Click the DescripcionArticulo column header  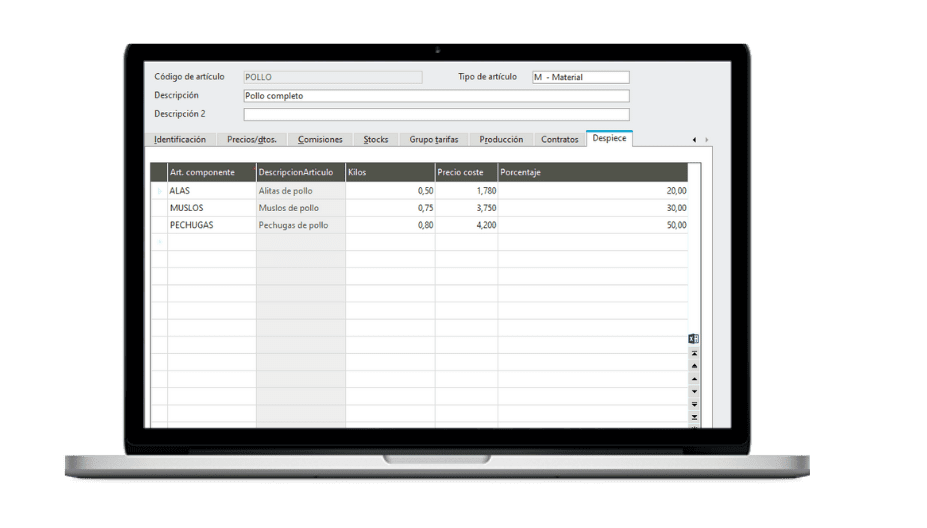pyautogui.click(x=301, y=173)
